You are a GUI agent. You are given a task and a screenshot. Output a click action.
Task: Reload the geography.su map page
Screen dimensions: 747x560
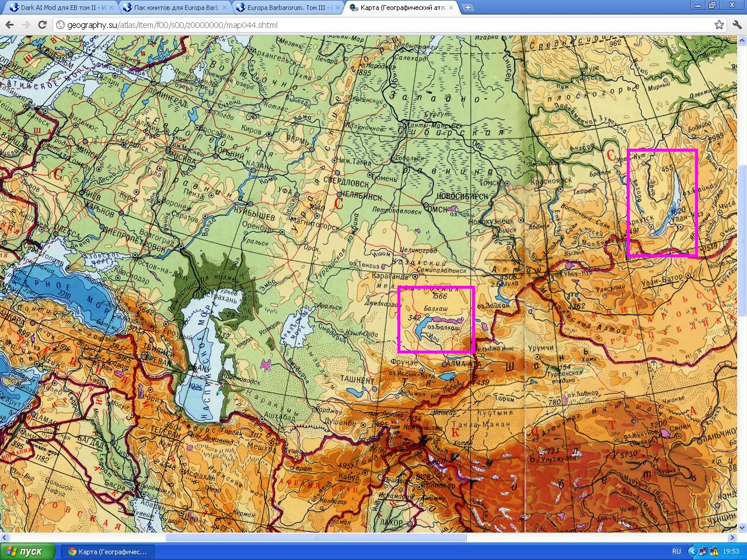point(42,25)
